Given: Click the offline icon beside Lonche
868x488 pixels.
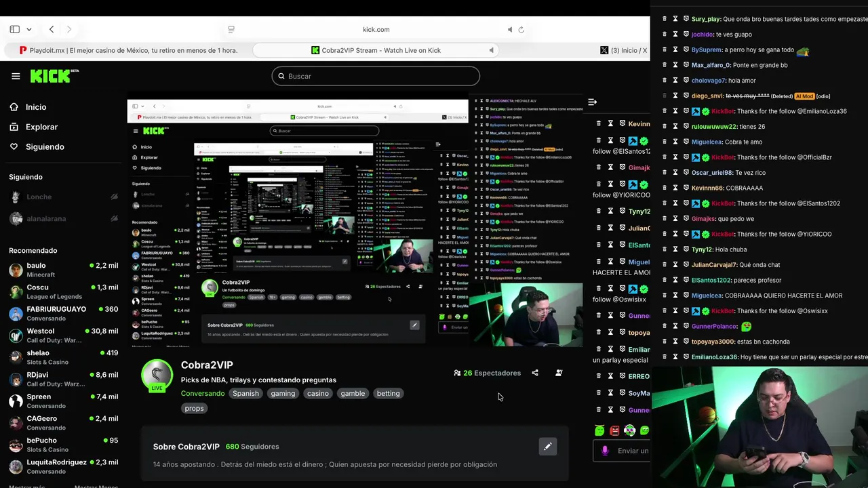Looking at the screenshot, I should coord(114,197).
